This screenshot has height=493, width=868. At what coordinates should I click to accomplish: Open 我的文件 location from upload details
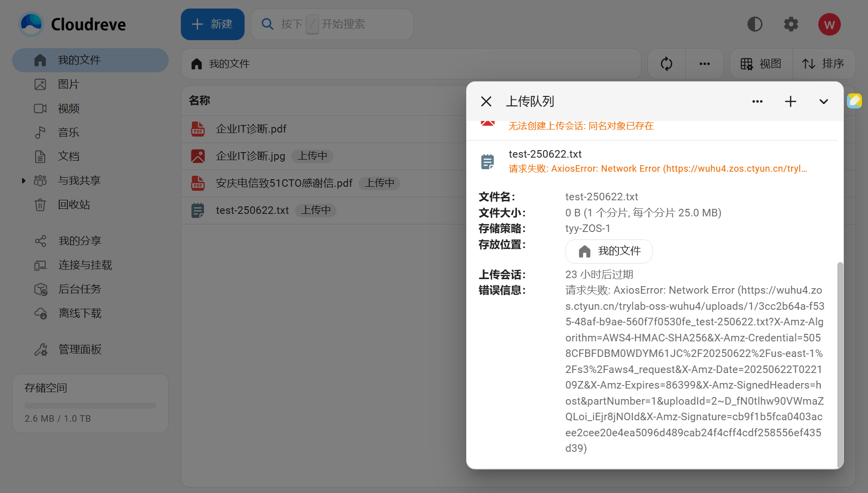[609, 251]
